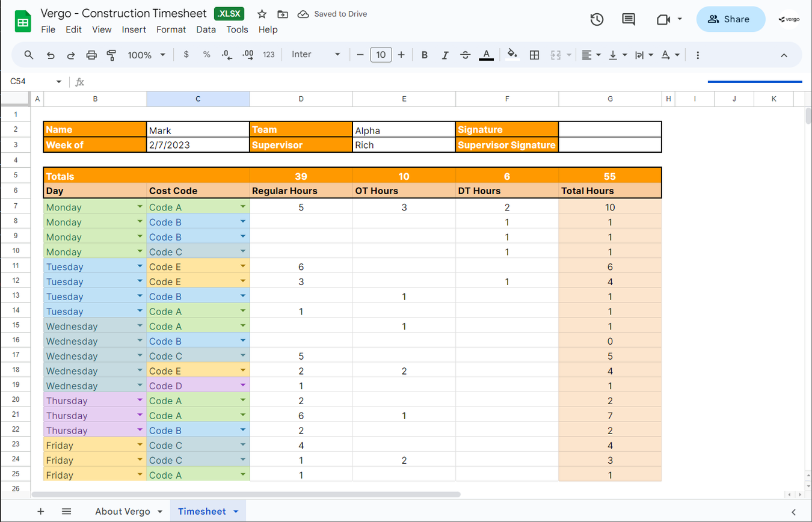This screenshot has width=812, height=522.
Task: Open the File menu
Action: pyautogui.click(x=48, y=29)
